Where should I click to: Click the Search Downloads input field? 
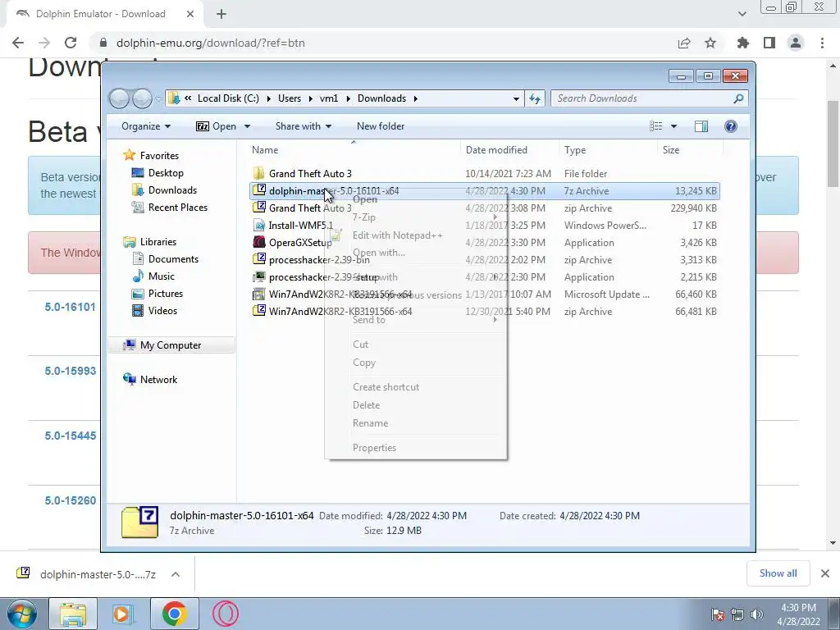(641, 98)
